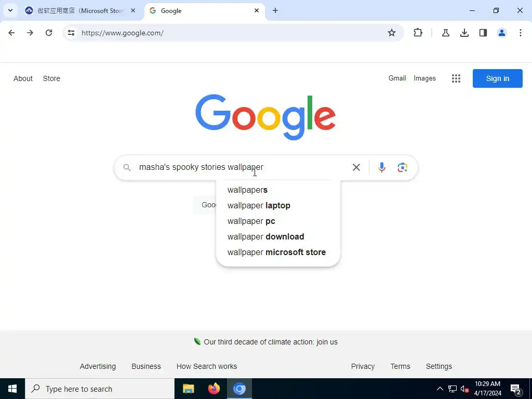Expand the tab search dropdown arrow
Image resolution: width=532 pixels, height=399 pixels.
click(x=10, y=10)
